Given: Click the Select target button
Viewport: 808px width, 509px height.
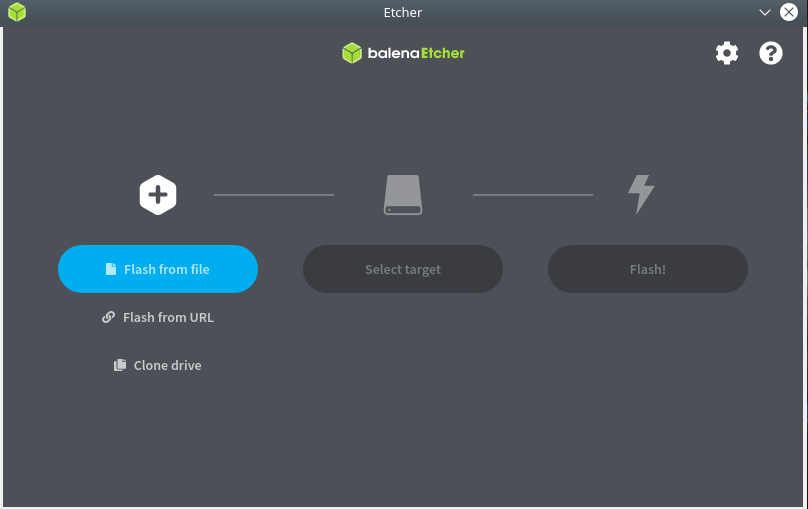Looking at the screenshot, I should coord(403,269).
